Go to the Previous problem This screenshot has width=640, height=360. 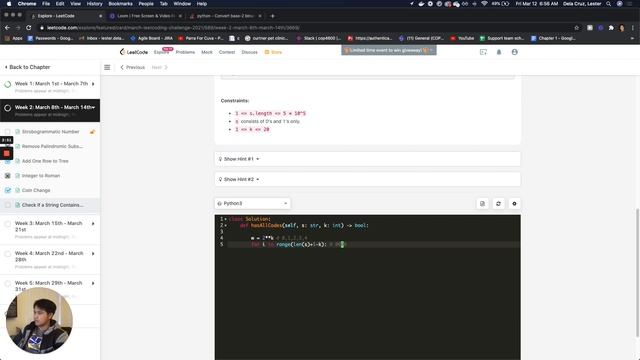133,67
